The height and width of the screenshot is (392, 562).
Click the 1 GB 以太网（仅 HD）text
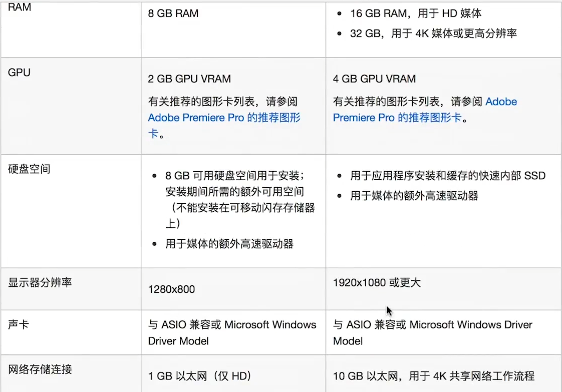click(x=199, y=376)
